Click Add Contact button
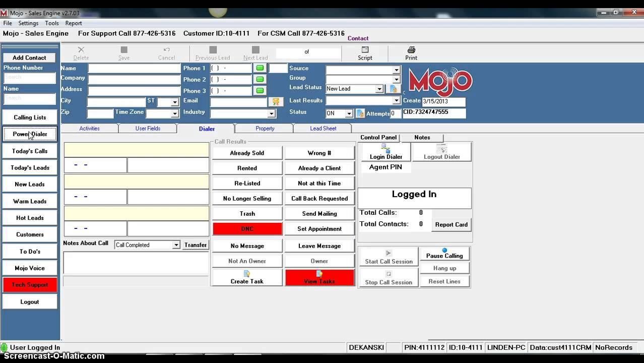The width and height of the screenshot is (644, 363). coord(29,58)
